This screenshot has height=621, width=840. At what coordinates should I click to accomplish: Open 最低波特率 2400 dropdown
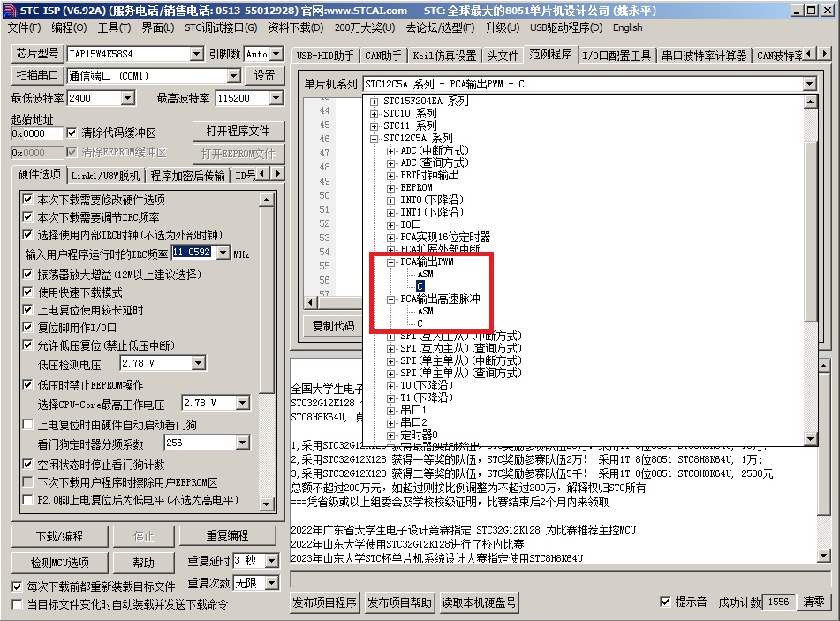[x=127, y=98]
